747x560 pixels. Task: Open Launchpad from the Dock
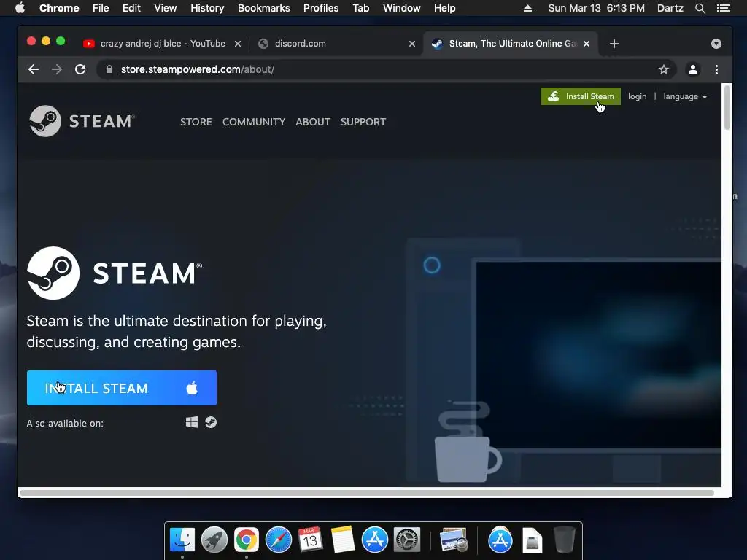coord(214,540)
